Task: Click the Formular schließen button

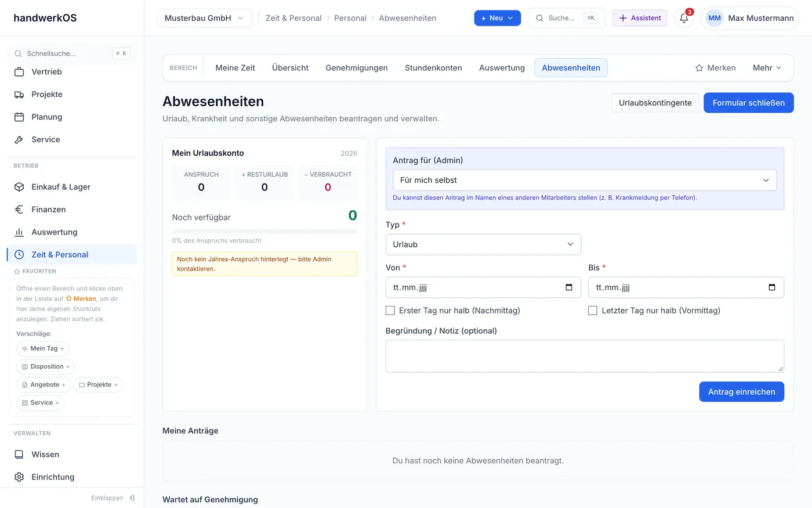Action: coord(748,103)
